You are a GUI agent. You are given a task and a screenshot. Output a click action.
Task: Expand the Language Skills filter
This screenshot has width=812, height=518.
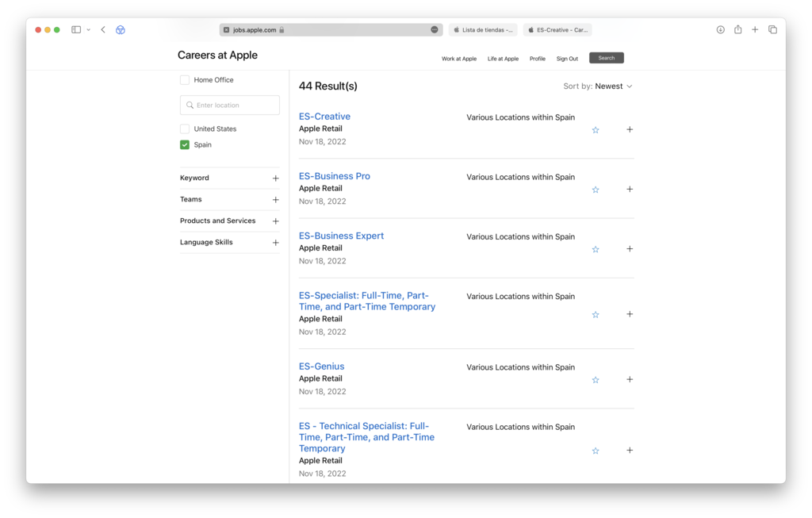pyautogui.click(x=275, y=243)
